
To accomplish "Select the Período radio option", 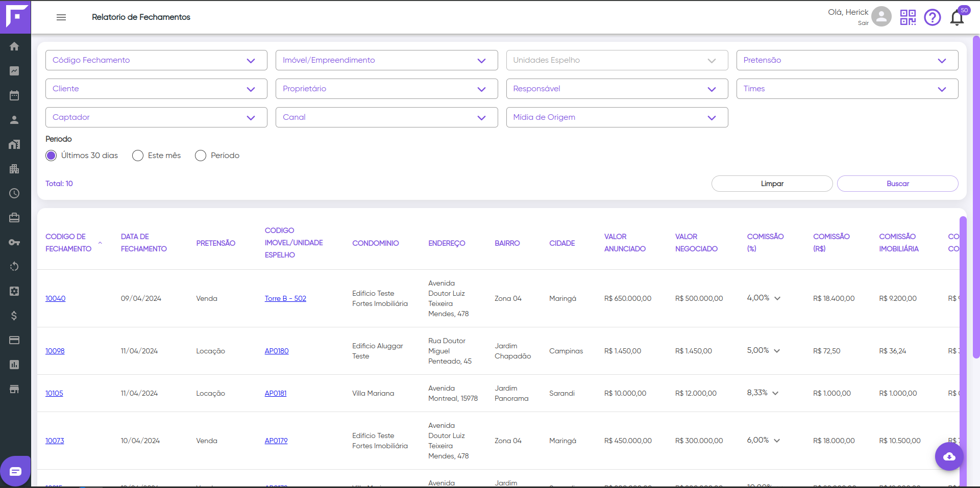I will click(201, 156).
